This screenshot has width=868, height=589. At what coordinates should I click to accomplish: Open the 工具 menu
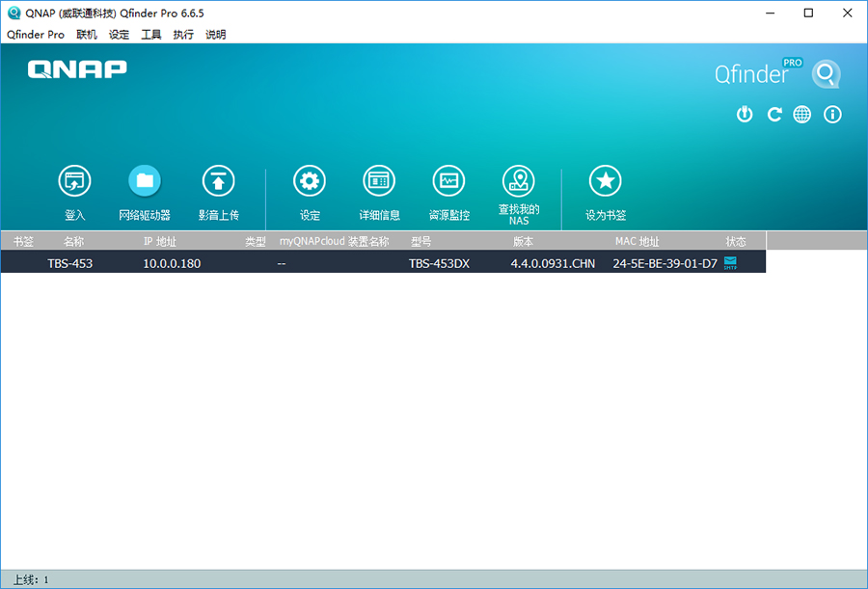[150, 34]
